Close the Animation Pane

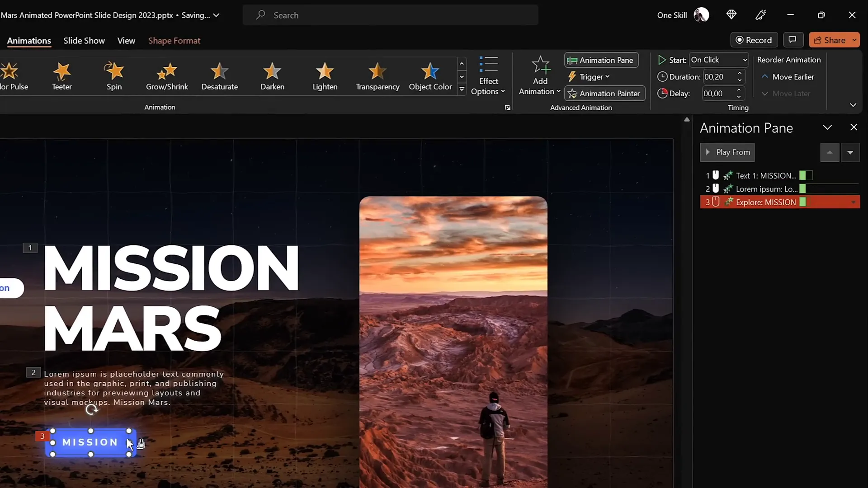pyautogui.click(x=854, y=127)
